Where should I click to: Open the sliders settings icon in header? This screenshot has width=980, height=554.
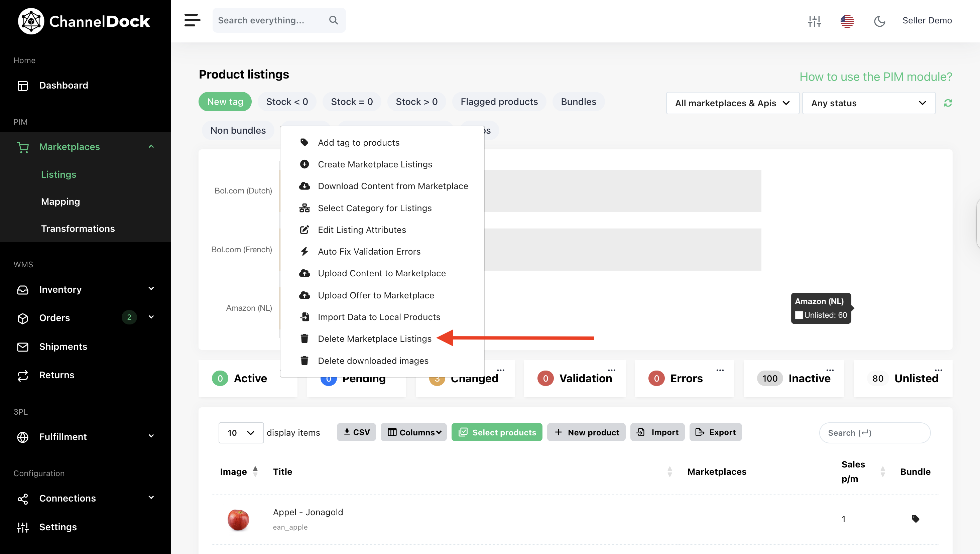click(815, 21)
